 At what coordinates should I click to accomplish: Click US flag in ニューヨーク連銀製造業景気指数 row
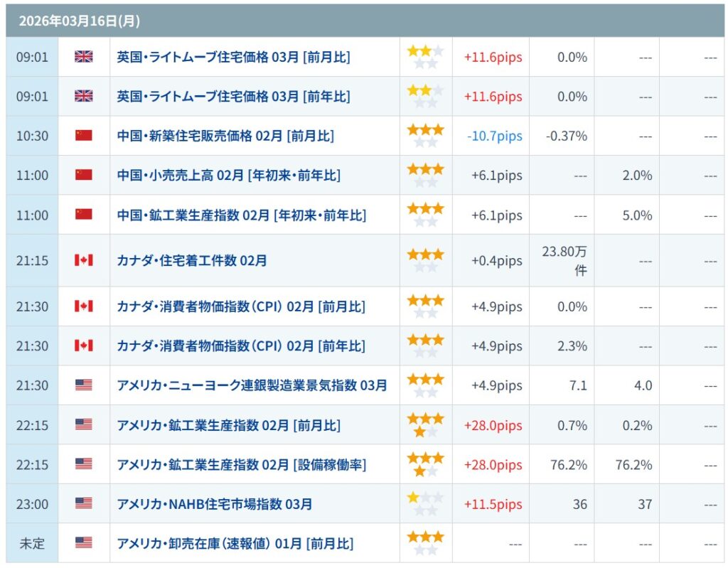coord(83,385)
